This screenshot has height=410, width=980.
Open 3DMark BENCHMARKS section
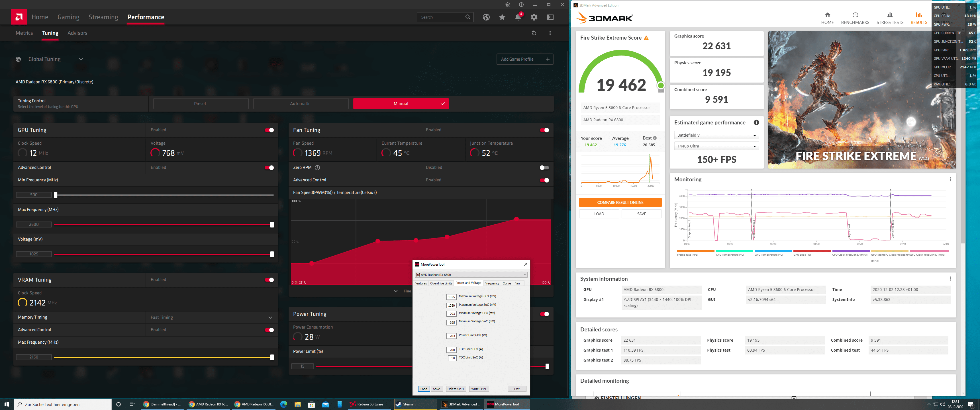tap(855, 18)
